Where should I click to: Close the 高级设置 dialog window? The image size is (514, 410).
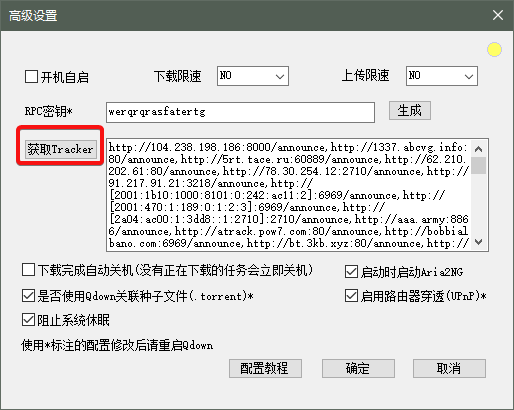tap(498, 15)
